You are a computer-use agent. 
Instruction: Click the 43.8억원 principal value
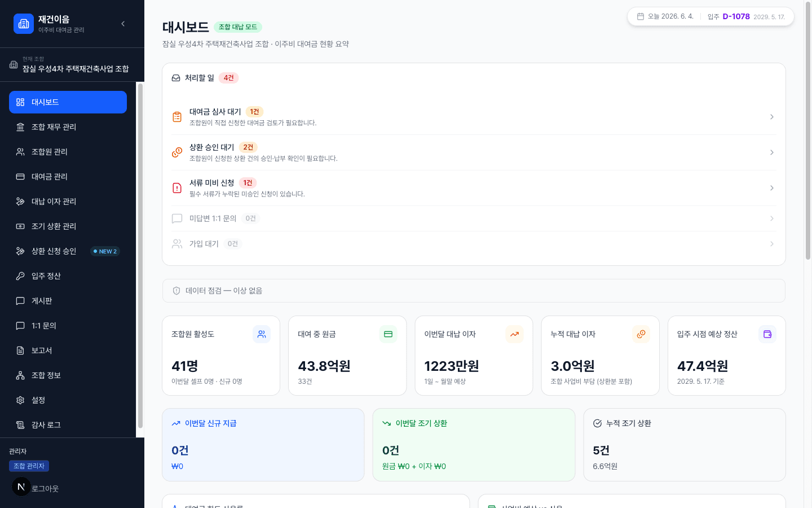pyautogui.click(x=324, y=366)
